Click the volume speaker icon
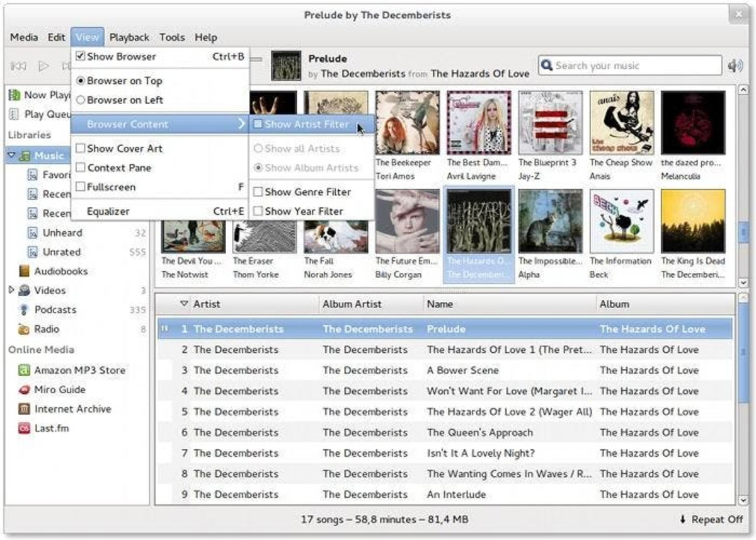The width and height of the screenshot is (756, 540). coord(735,66)
